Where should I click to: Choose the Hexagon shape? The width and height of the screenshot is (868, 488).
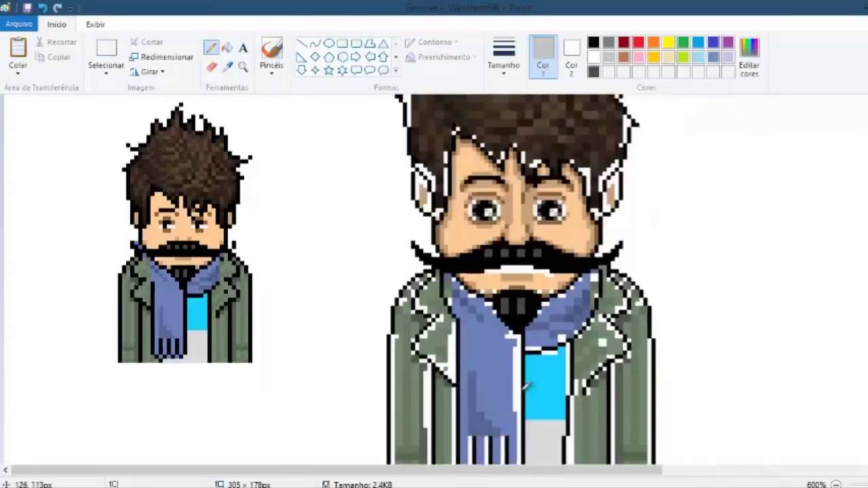click(342, 57)
